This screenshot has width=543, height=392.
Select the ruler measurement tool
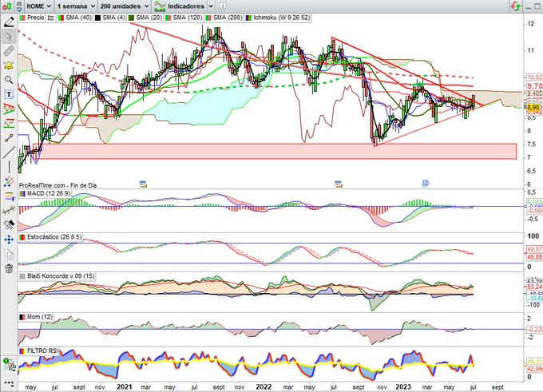click(x=9, y=50)
